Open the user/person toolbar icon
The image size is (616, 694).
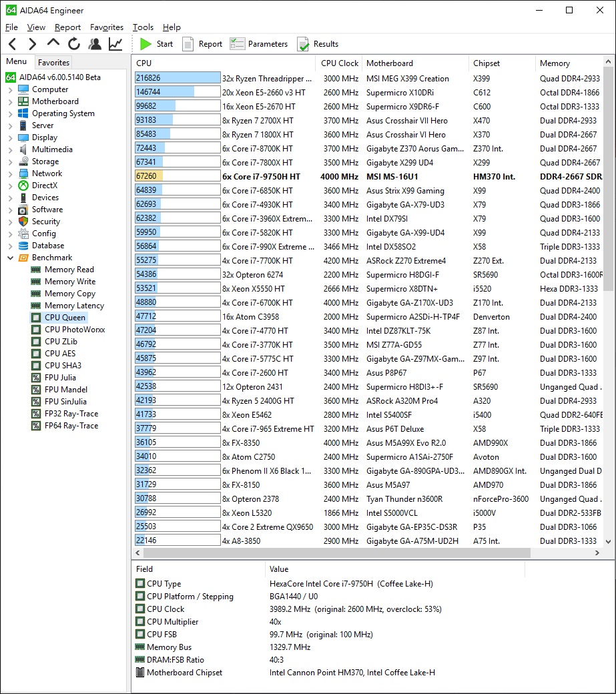[x=95, y=44]
